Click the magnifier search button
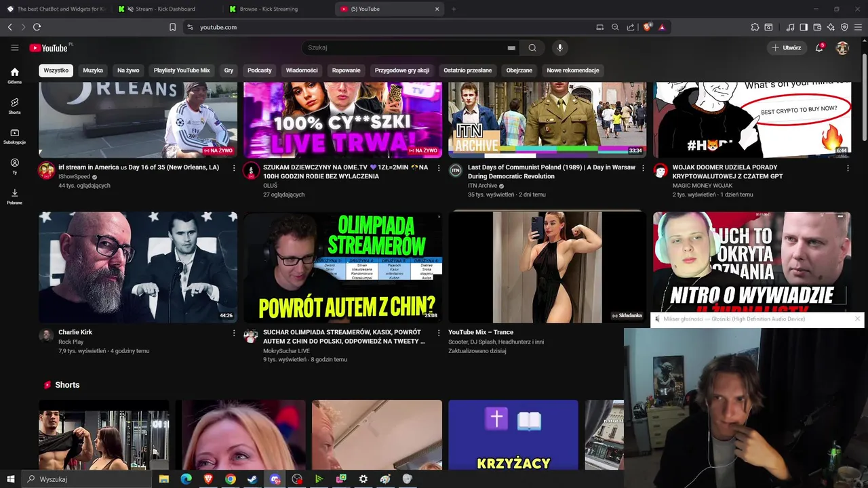 (532, 47)
